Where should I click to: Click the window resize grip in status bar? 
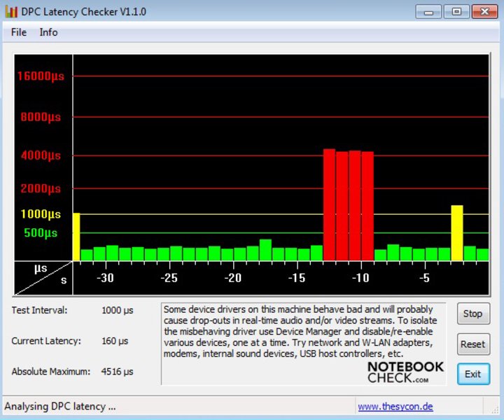(494, 409)
